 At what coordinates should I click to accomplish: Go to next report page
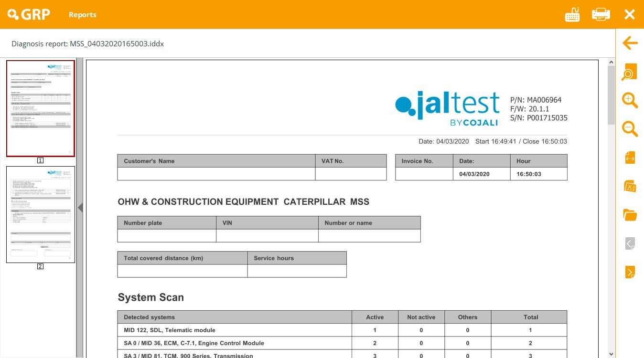[x=630, y=272]
